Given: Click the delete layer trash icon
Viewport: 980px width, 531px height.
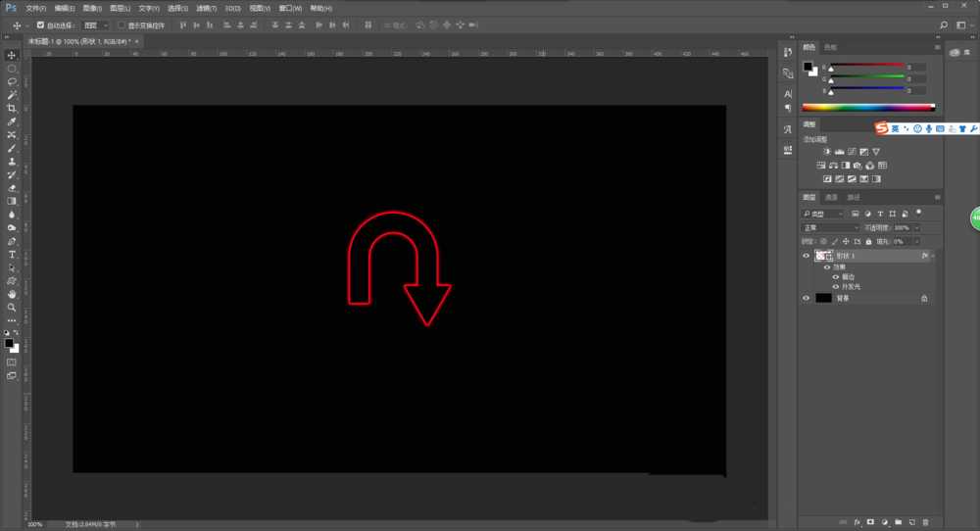Looking at the screenshot, I should tap(925, 522).
